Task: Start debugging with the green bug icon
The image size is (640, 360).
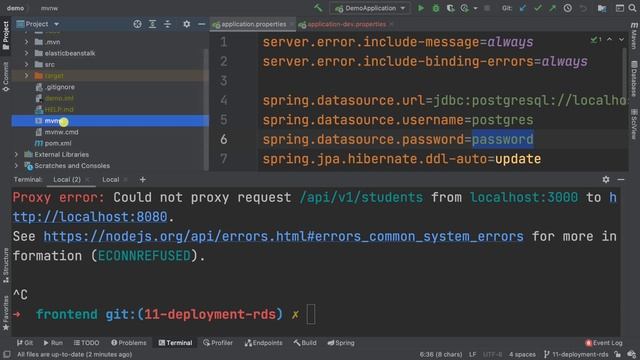Action: pyautogui.click(x=436, y=8)
